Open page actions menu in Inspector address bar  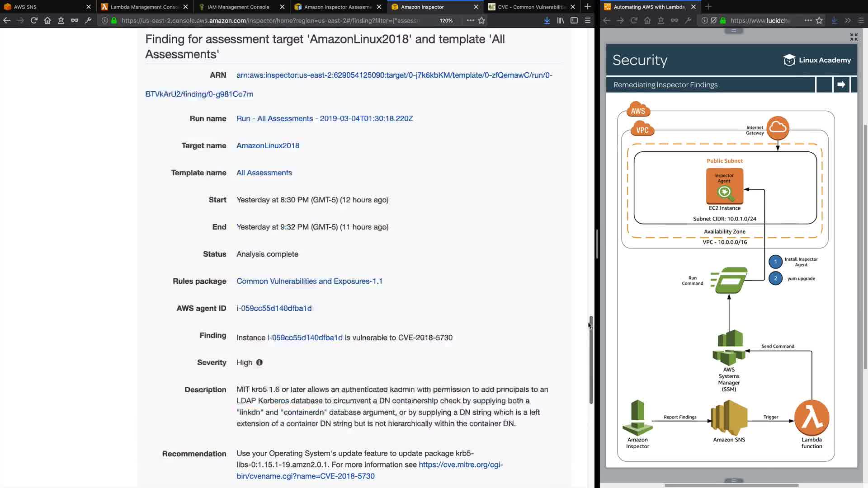coord(470,20)
